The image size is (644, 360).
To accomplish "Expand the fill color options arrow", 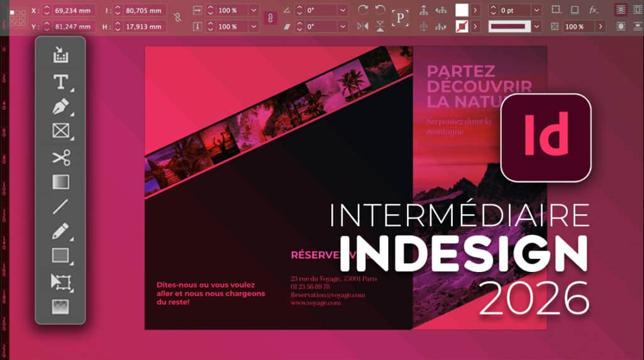I will 475,10.
